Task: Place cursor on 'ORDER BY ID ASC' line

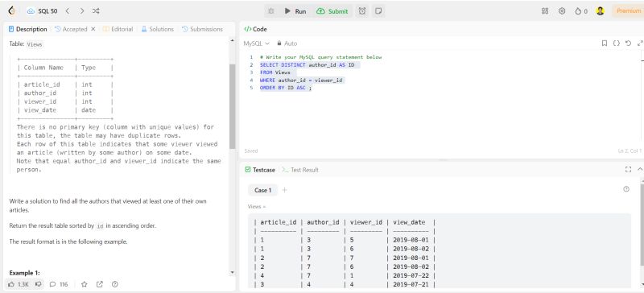Action: [286, 88]
